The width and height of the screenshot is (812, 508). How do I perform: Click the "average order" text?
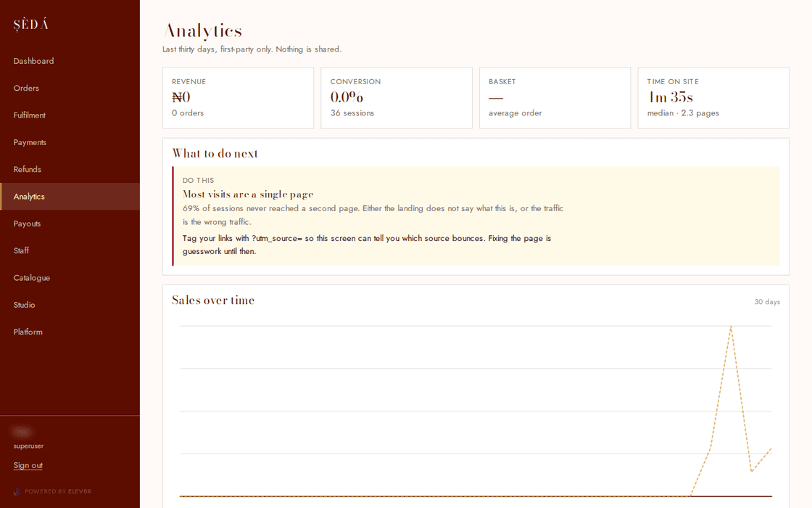click(515, 113)
